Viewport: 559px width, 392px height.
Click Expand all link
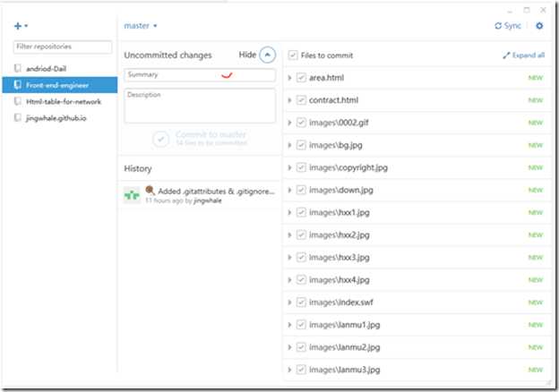pos(523,55)
